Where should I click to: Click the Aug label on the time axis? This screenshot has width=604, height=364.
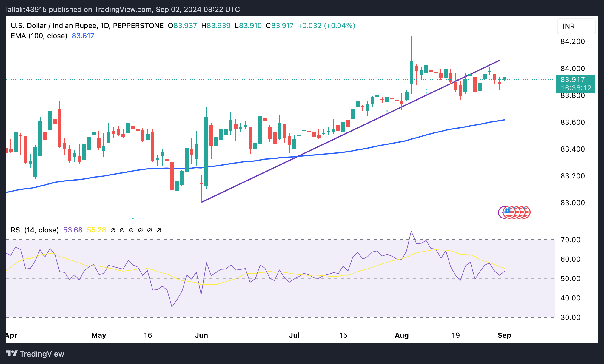[x=402, y=335]
